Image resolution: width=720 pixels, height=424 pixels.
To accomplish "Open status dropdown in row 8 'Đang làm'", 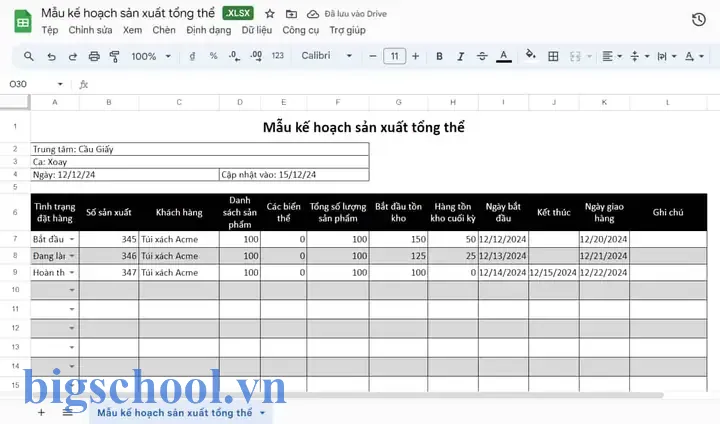I will 72,256.
